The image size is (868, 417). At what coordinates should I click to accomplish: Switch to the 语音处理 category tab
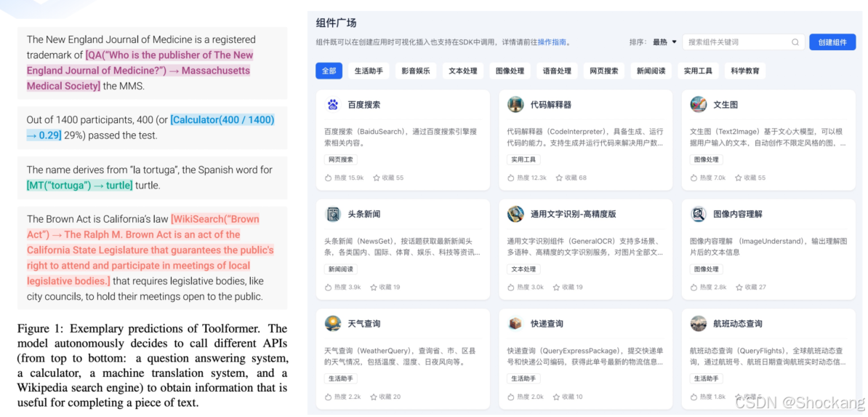(557, 71)
